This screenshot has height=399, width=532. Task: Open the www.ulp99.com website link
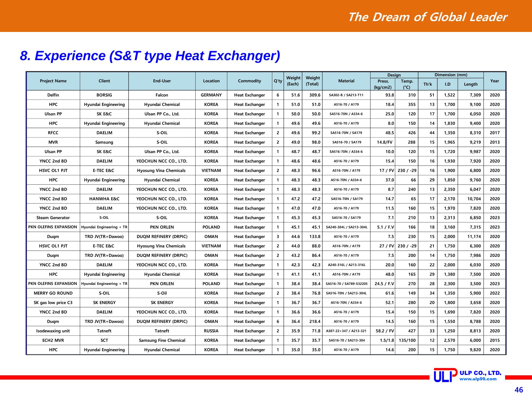(478, 379)
